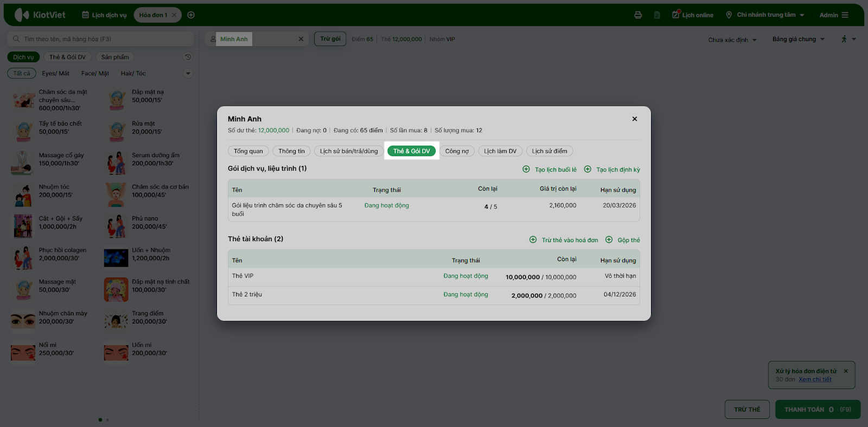Screen dimensions: 868x427
Task: Click the running person icon
Action: pyautogui.click(x=844, y=39)
